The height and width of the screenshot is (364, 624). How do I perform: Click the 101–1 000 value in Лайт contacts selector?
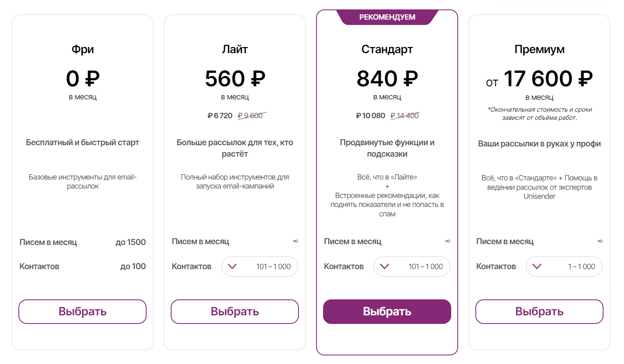tap(274, 267)
